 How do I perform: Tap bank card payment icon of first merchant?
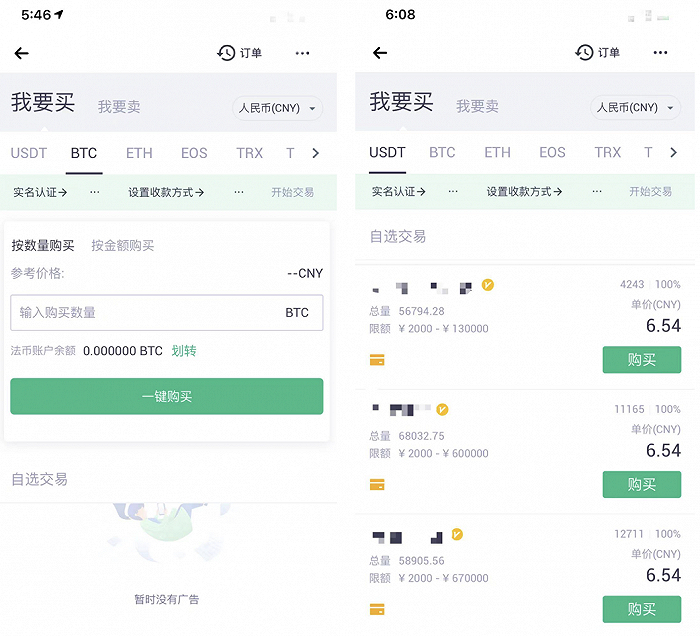377,360
